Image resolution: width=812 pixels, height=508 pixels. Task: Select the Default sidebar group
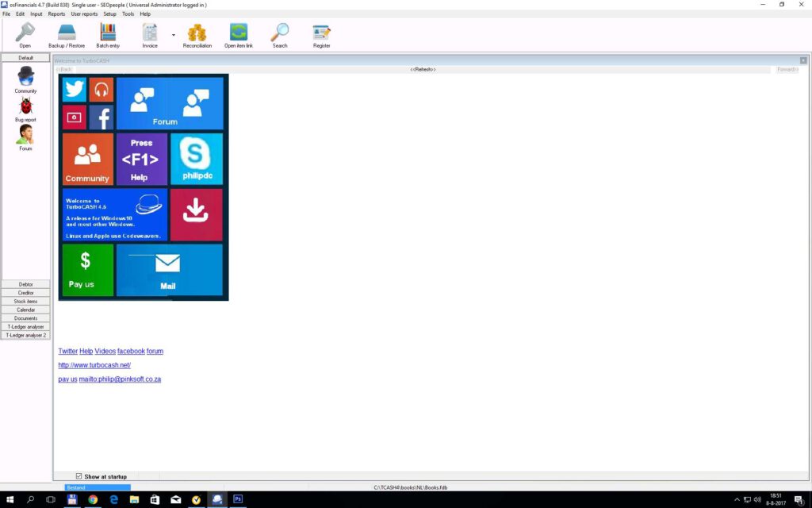[x=25, y=57]
